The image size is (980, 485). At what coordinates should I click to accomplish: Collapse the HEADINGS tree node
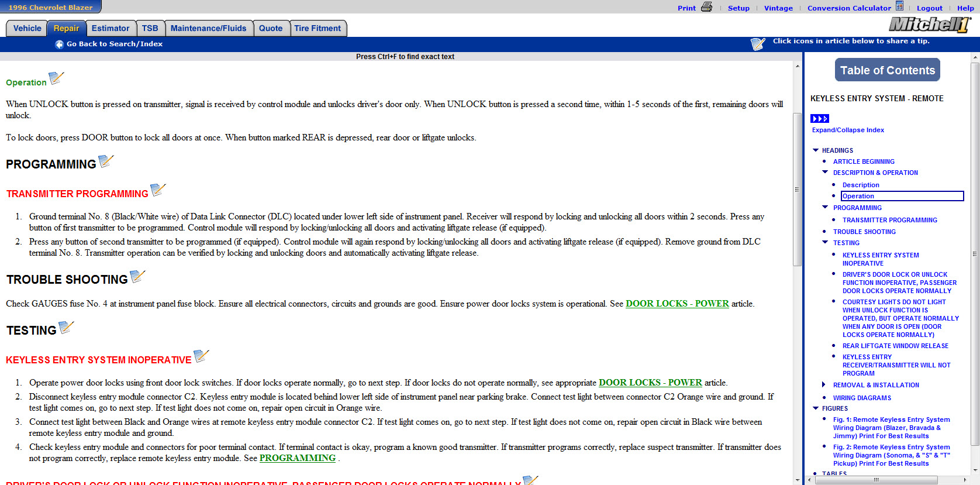coord(816,150)
